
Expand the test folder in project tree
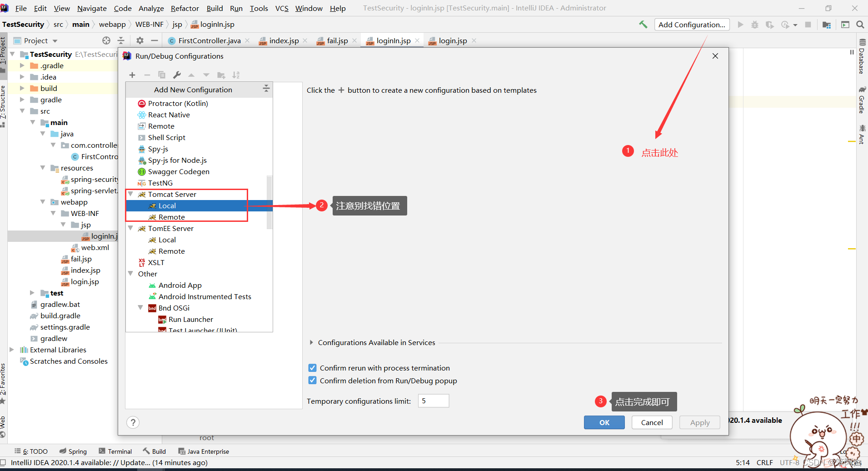pos(32,293)
